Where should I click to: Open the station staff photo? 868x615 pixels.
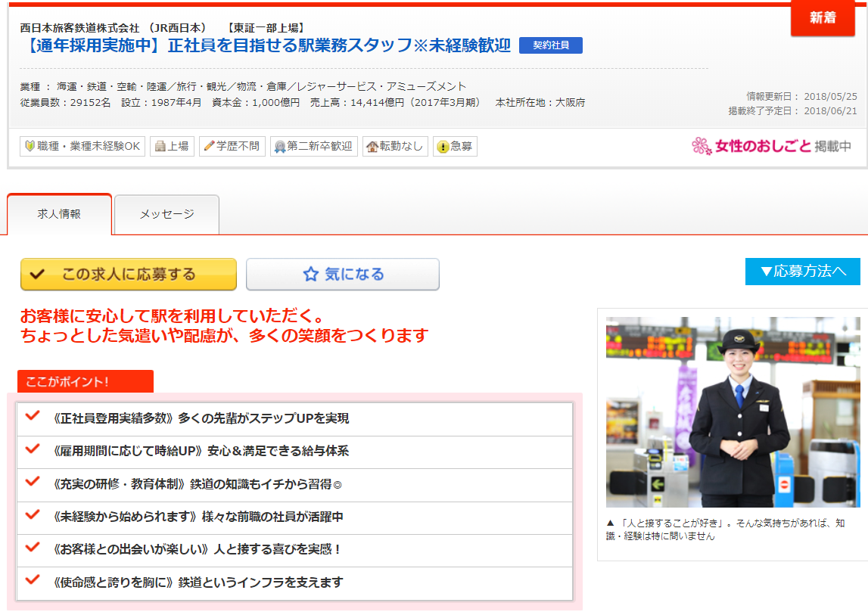pos(733,412)
